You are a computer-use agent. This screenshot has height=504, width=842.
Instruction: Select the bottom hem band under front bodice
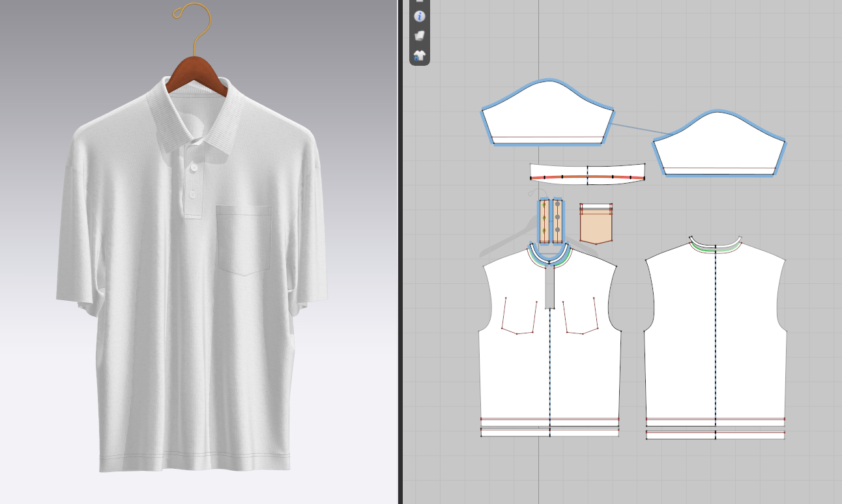(x=549, y=432)
